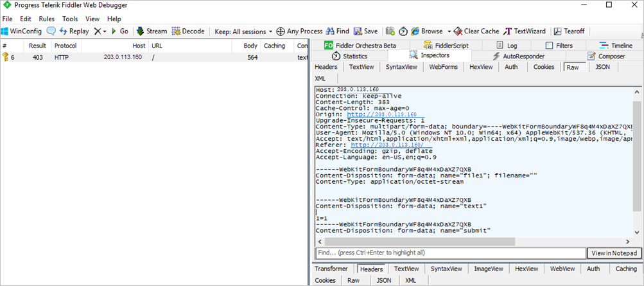Open WinConfig from the toolbar
This screenshot has width=644, height=286.
[21, 31]
